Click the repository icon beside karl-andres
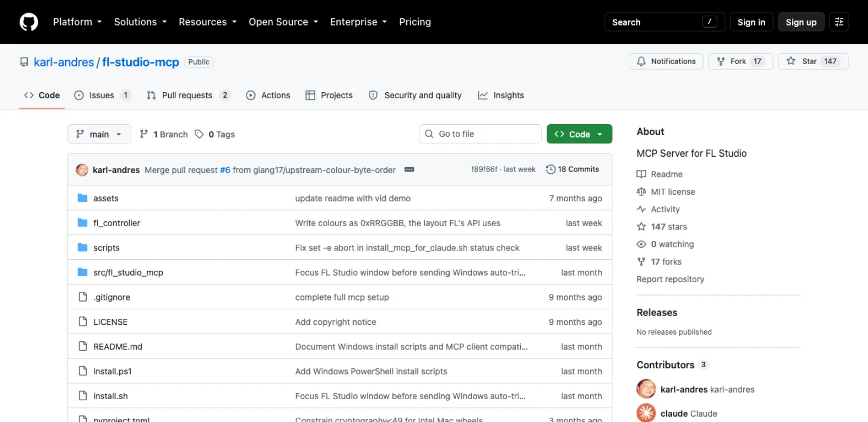 click(24, 62)
